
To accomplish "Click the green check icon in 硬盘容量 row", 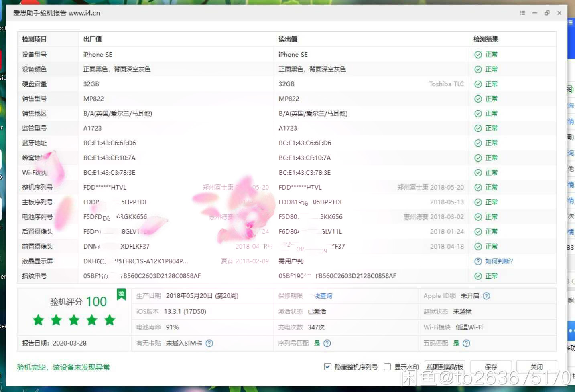I will coord(478,84).
